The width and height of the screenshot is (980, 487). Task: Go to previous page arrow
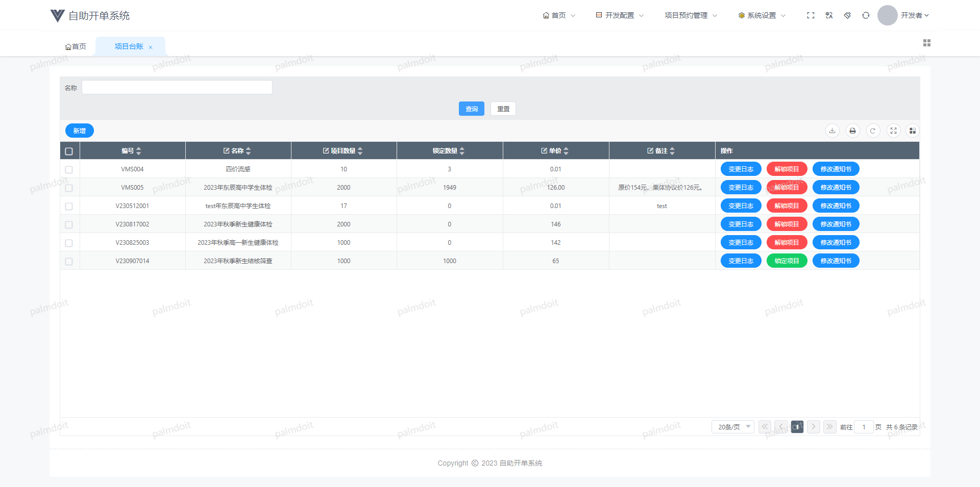[781, 427]
